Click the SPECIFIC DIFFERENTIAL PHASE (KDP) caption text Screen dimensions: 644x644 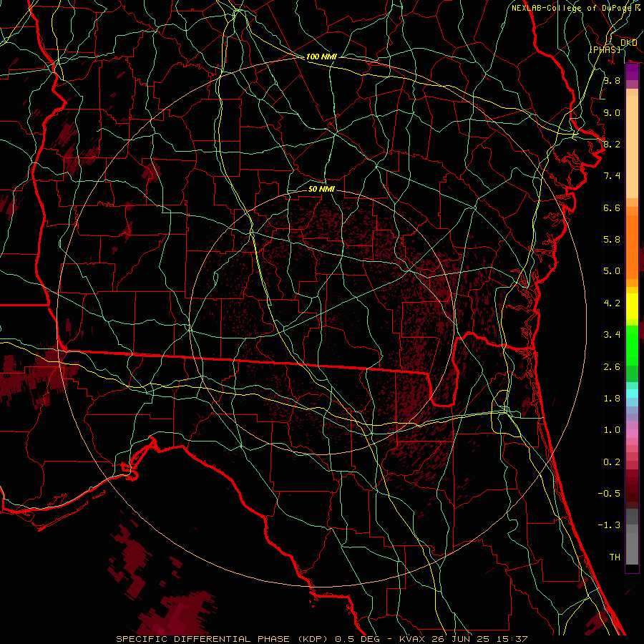[x=223, y=639]
